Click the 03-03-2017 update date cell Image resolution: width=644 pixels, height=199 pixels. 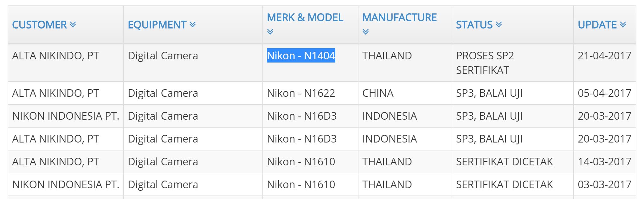(x=604, y=185)
